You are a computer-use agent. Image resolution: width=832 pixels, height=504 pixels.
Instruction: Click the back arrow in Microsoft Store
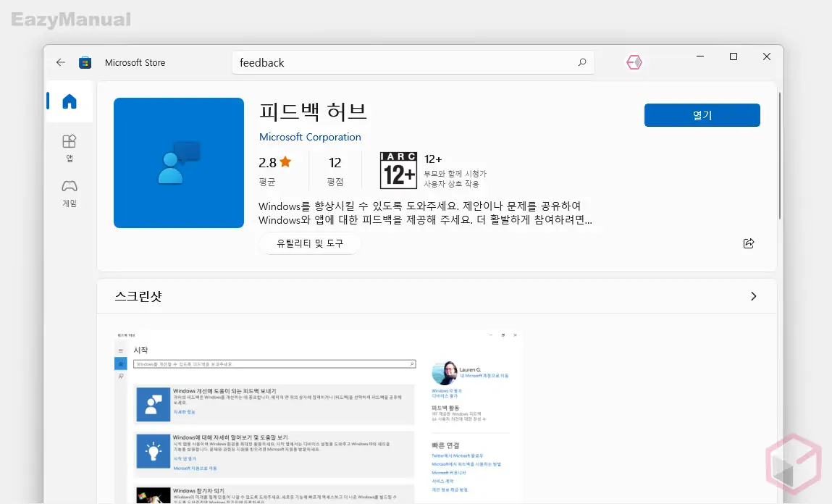[x=61, y=62]
